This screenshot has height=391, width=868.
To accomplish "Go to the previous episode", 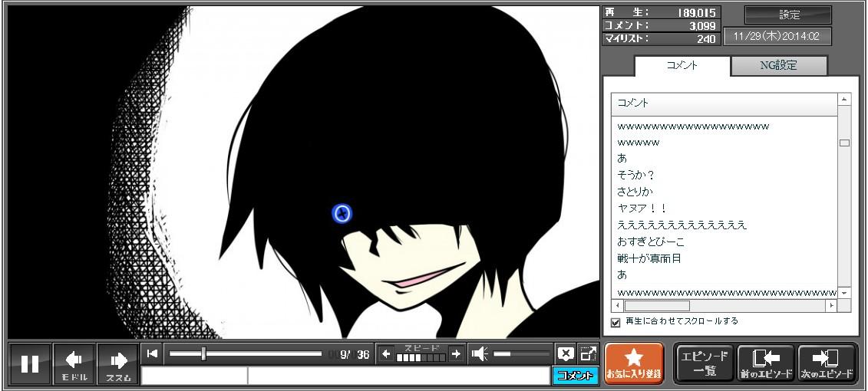I will 766,363.
